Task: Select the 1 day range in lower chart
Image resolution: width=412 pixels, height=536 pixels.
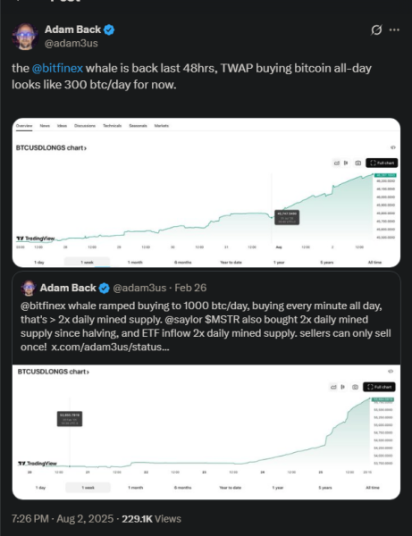Action: click(x=41, y=487)
